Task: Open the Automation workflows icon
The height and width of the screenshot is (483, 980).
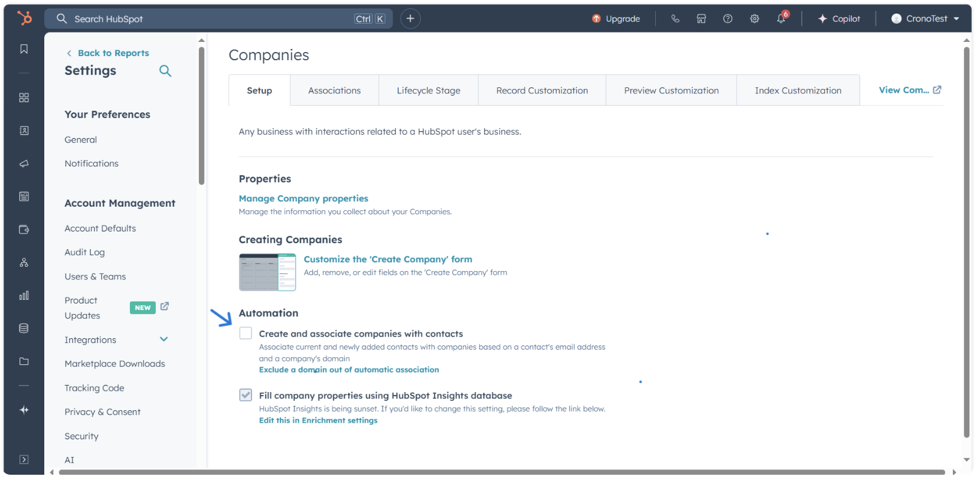Action: (x=24, y=263)
